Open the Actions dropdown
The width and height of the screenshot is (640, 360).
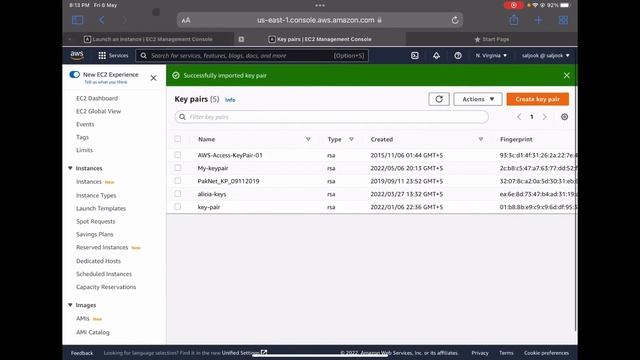(478, 99)
